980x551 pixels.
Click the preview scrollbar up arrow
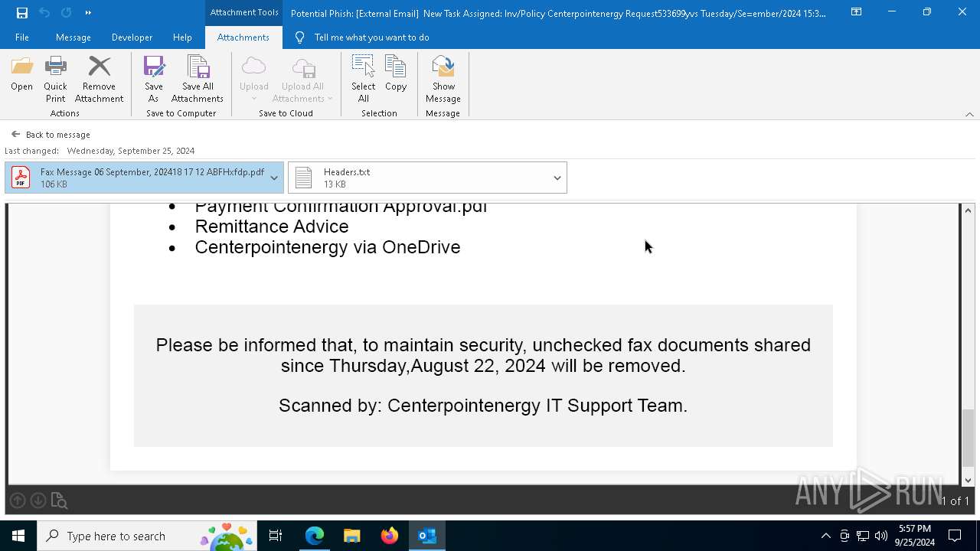pos(968,210)
